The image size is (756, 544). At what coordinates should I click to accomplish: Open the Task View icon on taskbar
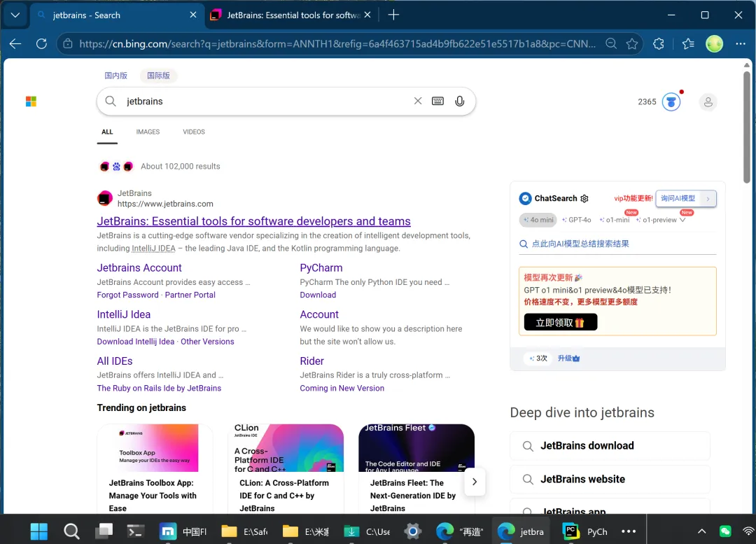[x=104, y=531]
